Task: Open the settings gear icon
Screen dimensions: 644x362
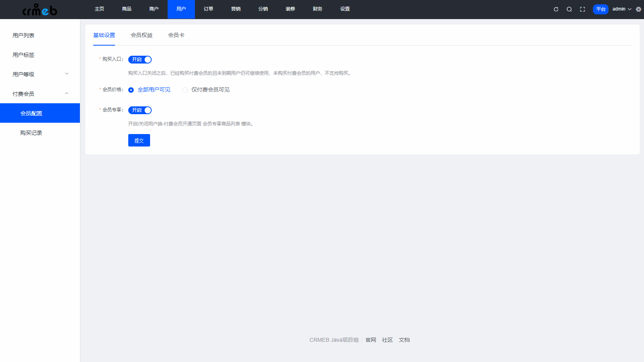Action: 639,9
